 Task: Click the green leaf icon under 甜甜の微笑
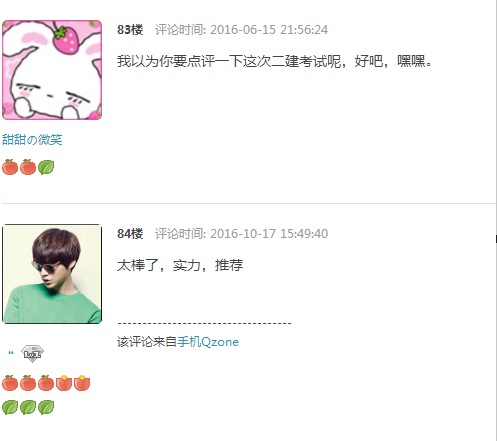tap(46, 167)
